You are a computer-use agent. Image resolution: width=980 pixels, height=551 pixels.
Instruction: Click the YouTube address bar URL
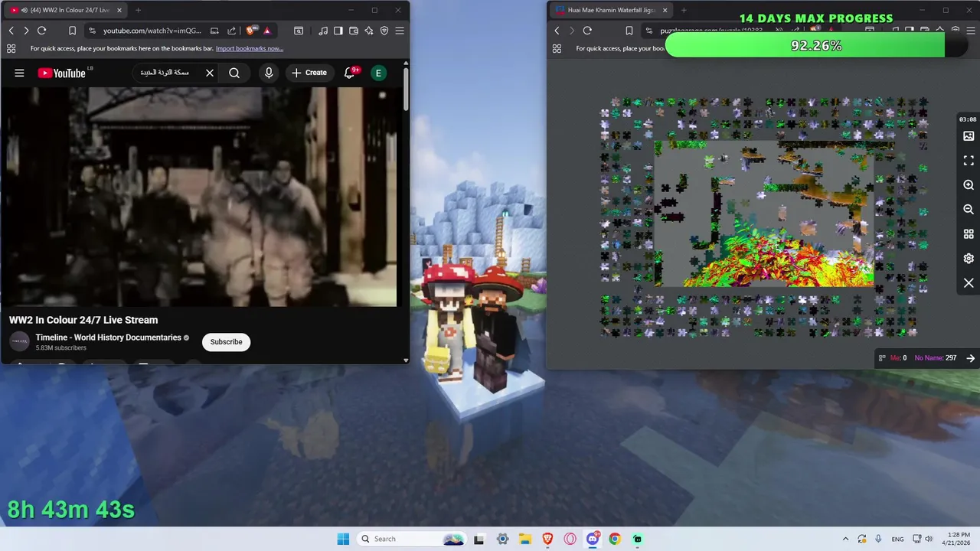click(152, 31)
